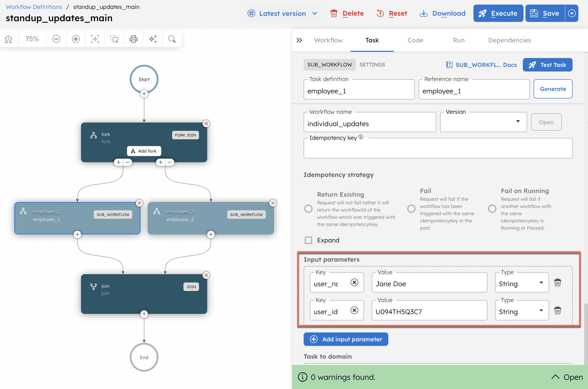Viewport: 588px width, 389px height.
Task: Add a task below employee_2 node
Action: [211, 234]
